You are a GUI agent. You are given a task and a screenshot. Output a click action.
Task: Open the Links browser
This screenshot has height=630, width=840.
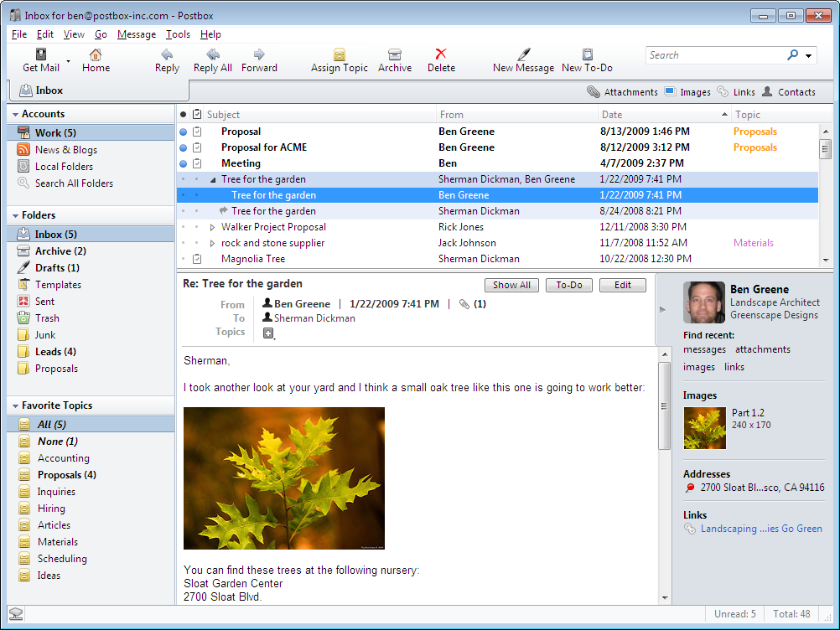tap(737, 92)
